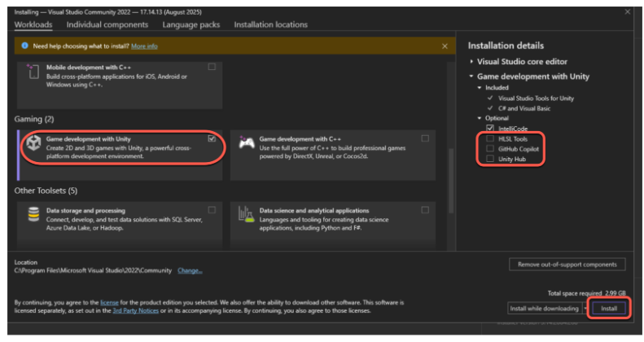
Task: Click the Data science chart icon
Action: [245, 213]
